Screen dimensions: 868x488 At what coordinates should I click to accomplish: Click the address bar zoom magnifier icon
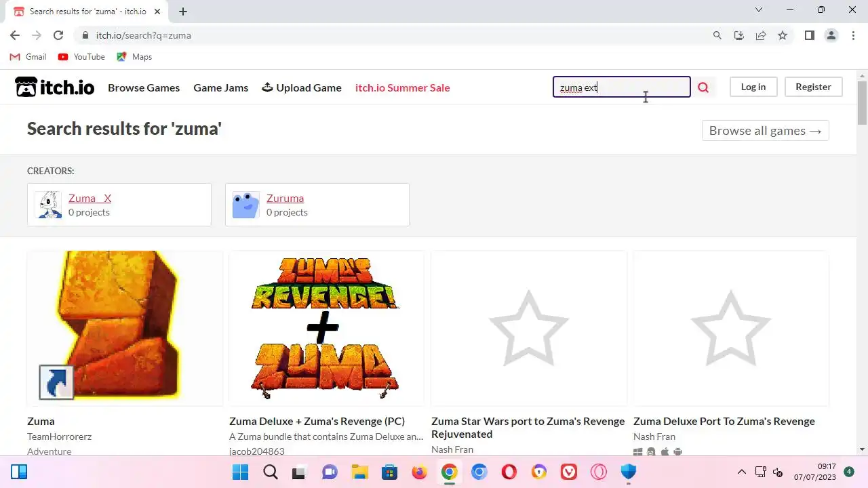[x=717, y=35]
